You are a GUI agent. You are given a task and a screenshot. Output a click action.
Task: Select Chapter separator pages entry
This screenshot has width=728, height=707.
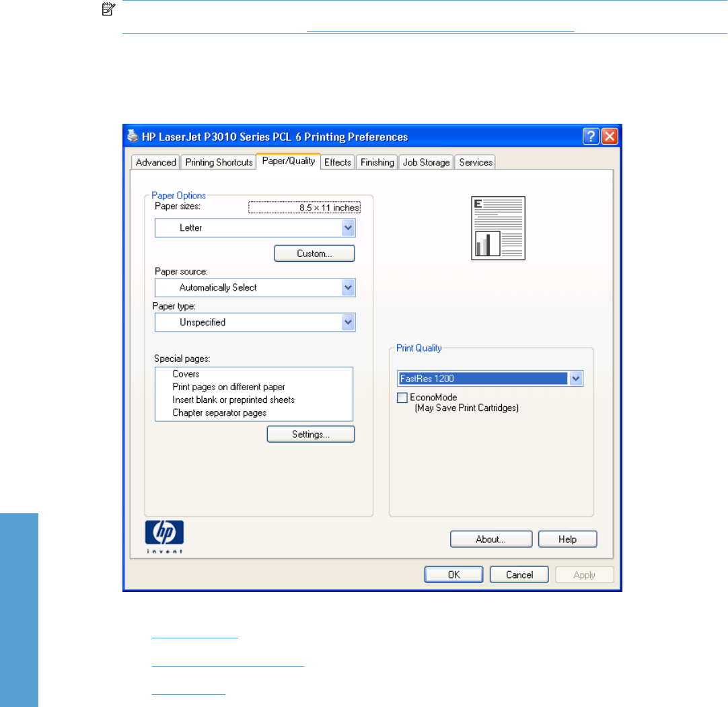[219, 413]
